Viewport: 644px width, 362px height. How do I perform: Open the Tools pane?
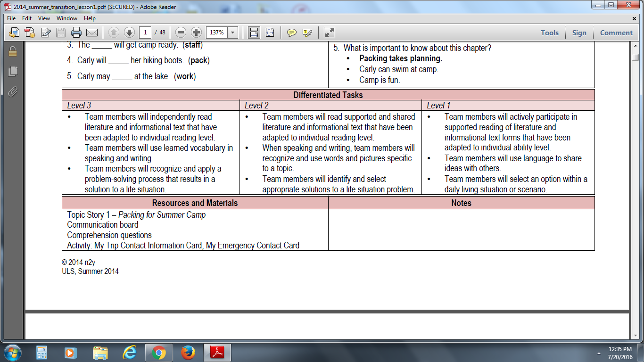[x=549, y=33]
